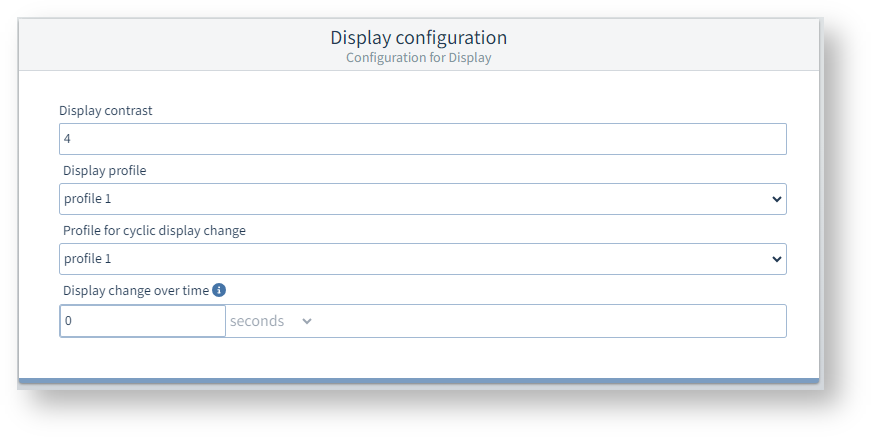Click the Display change over time number field

pos(142,321)
